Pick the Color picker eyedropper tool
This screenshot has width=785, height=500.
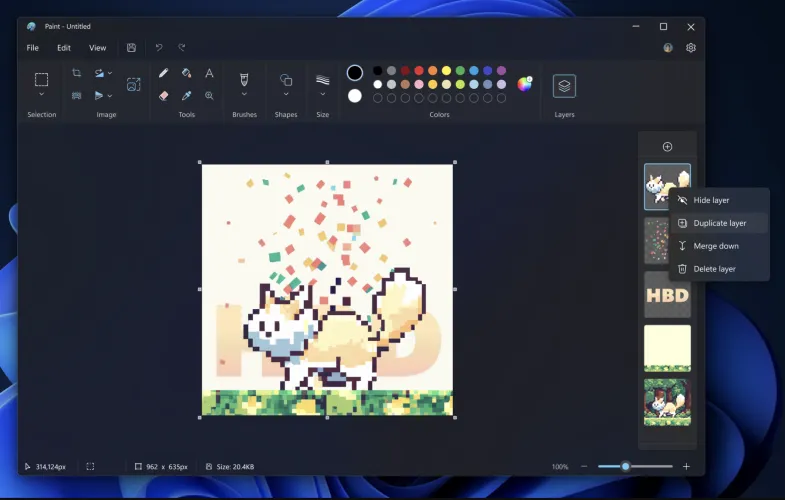186,96
